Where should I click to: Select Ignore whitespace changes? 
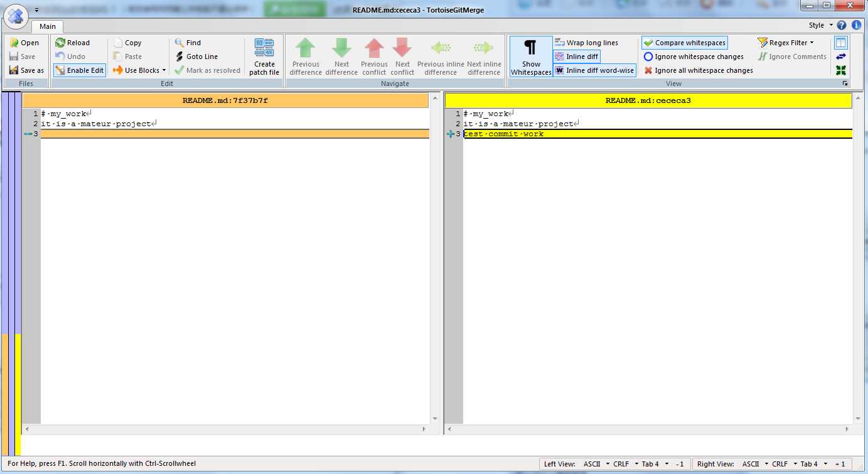pos(694,57)
